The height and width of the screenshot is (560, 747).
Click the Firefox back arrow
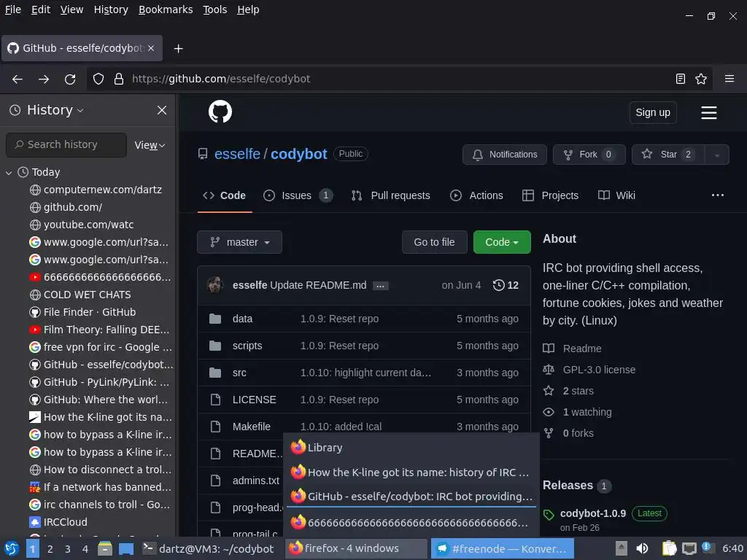18,79
